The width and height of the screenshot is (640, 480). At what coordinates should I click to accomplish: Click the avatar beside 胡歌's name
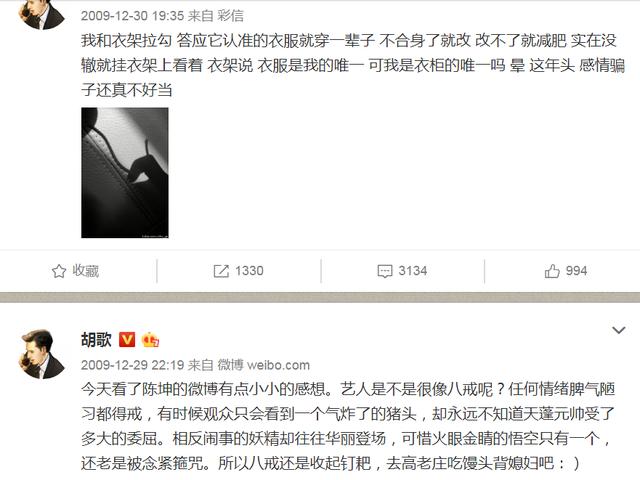42,354
